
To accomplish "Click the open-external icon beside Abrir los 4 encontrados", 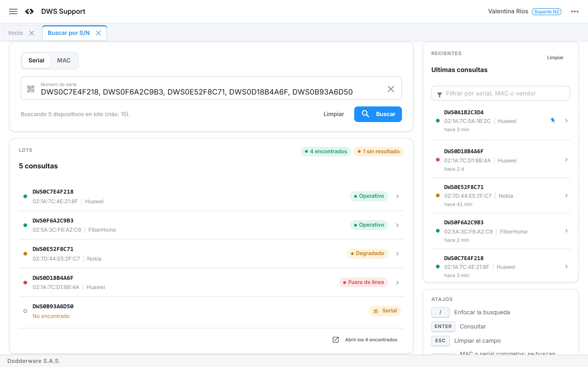I will (x=336, y=339).
